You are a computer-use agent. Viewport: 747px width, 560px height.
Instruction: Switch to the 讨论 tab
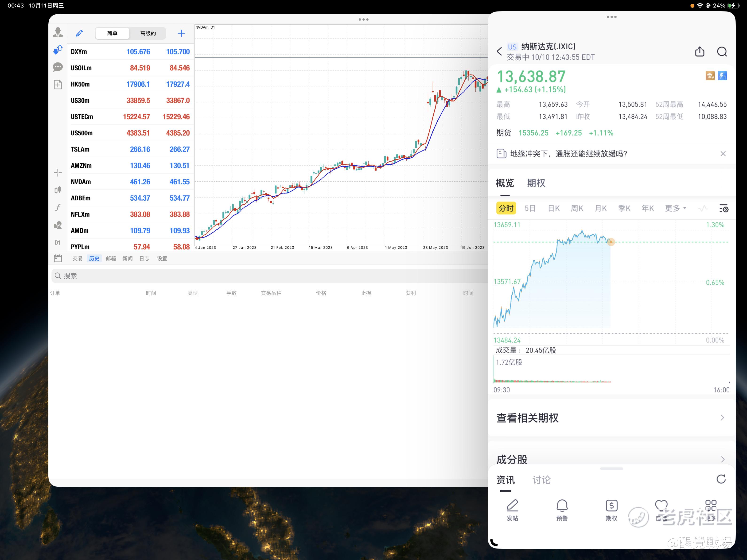pyautogui.click(x=541, y=480)
